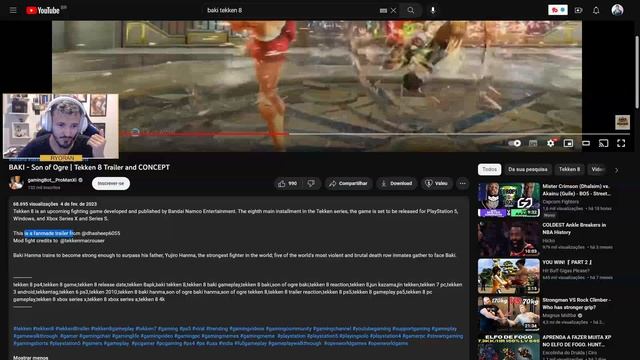The height and width of the screenshot is (360, 640).
Task: Go to the YouTube home logo
Action: 43,10
